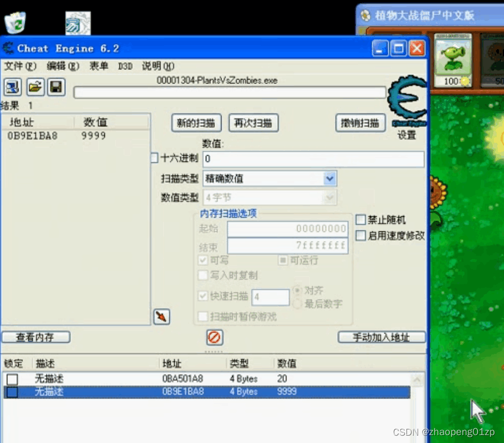This screenshot has width=504, height=443.
Task: Click value 20 in address table
Action: point(282,379)
